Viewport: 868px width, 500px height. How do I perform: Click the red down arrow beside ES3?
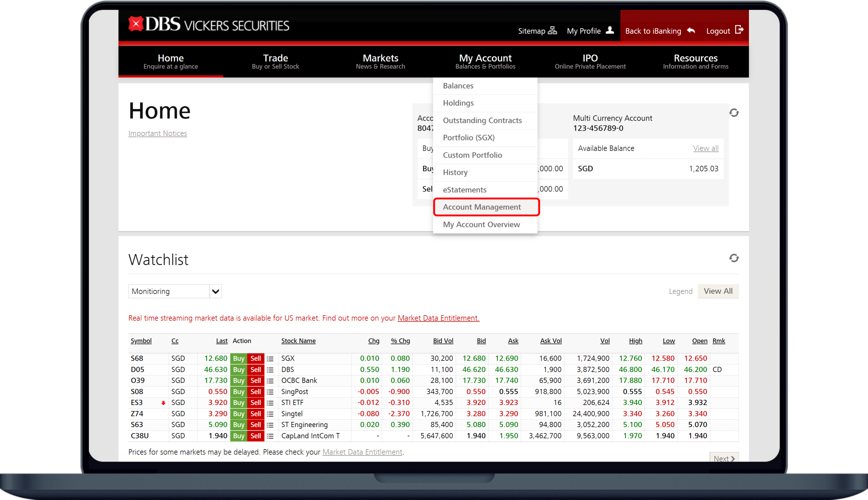(163, 403)
